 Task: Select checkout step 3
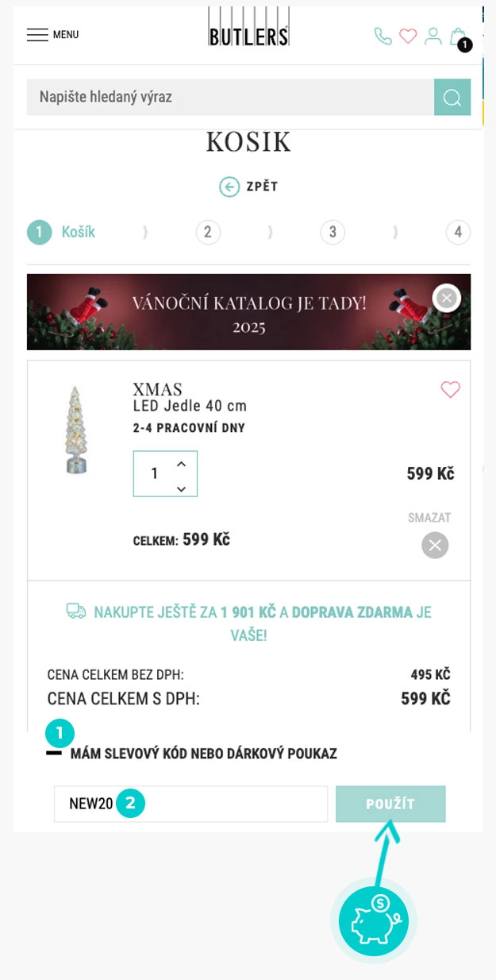pyautogui.click(x=333, y=232)
